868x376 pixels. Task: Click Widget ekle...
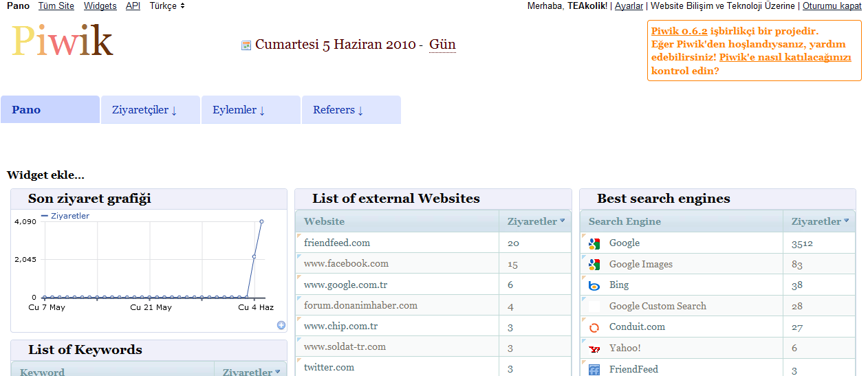pyautogui.click(x=45, y=175)
